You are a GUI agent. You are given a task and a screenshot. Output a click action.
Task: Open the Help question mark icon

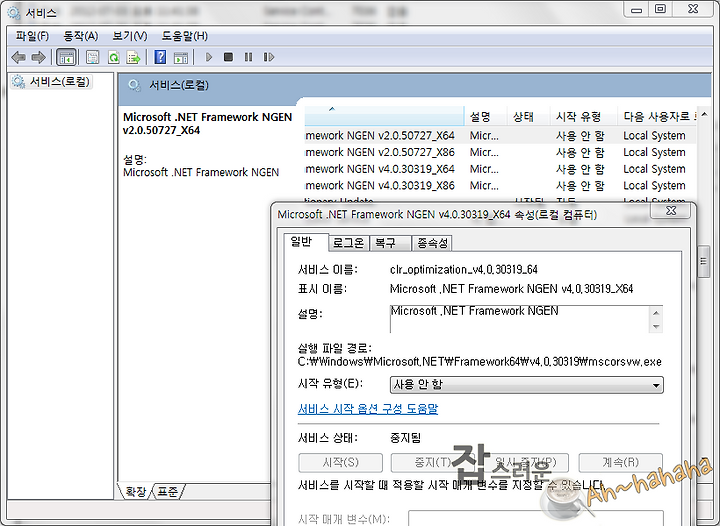point(160,57)
